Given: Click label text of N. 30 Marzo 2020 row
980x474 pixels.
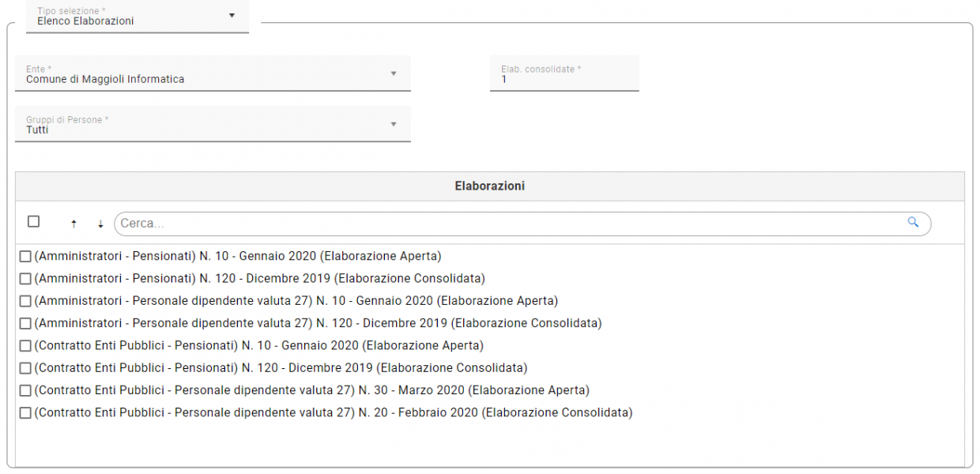Looking at the screenshot, I should (x=311, y=390).
